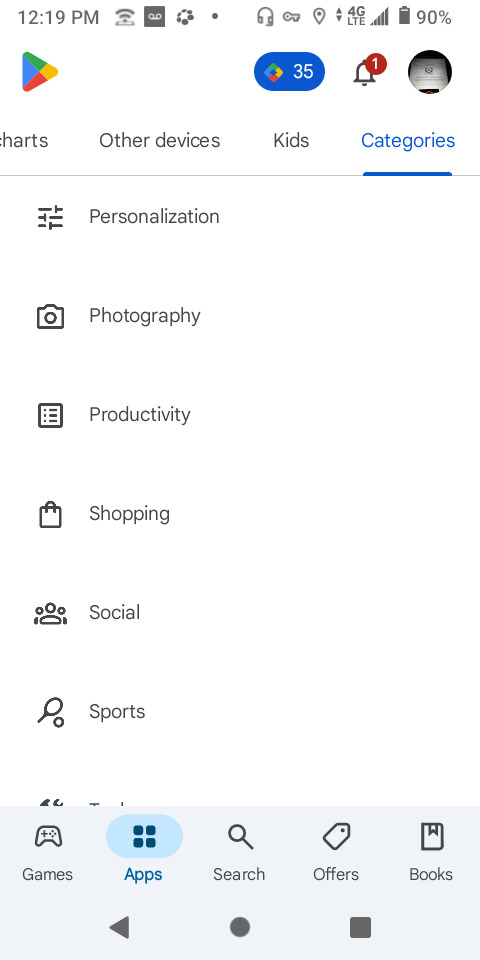Switch to the Kids tab
Screen dimensions: 480x960
(x=291, y=140)
